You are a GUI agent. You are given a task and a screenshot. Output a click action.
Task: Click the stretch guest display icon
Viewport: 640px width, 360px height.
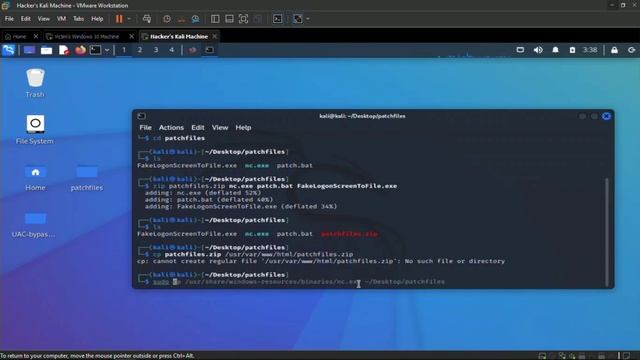pos(298,19)
